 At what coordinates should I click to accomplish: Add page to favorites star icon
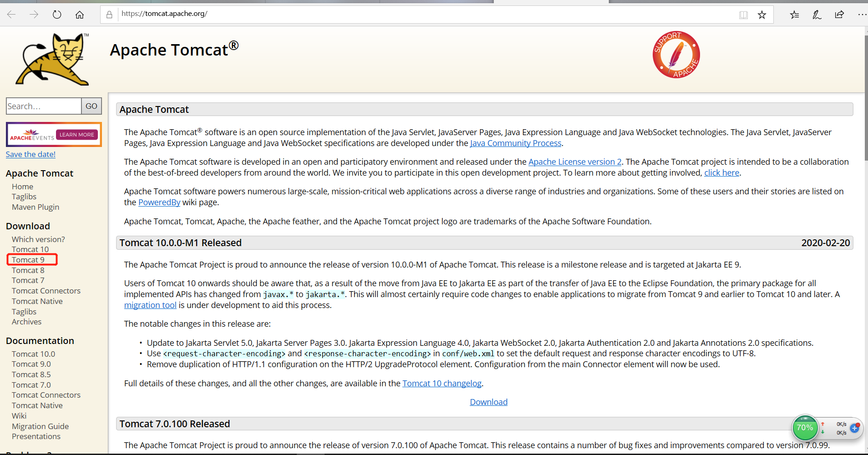pyautogui.click(x=762, y=15)
